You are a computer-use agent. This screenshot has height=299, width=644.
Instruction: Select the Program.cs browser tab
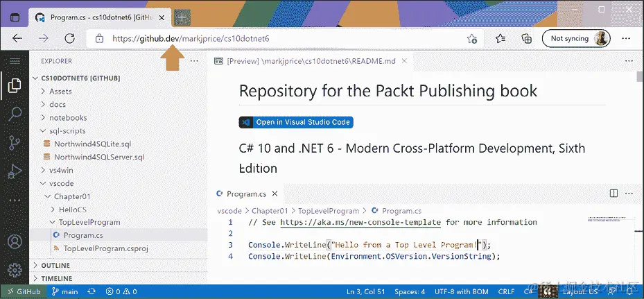click(x=101, y=17)
